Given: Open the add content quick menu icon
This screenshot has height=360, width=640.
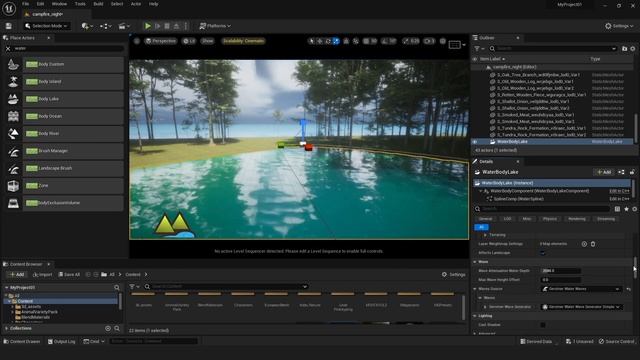Looking at the screenshot, I should (87, 26).
